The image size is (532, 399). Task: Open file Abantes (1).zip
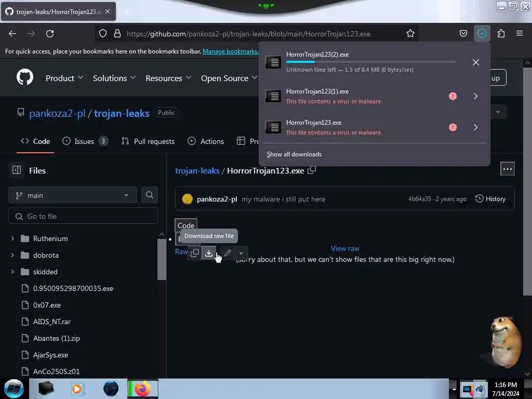(x=56, y=338)
